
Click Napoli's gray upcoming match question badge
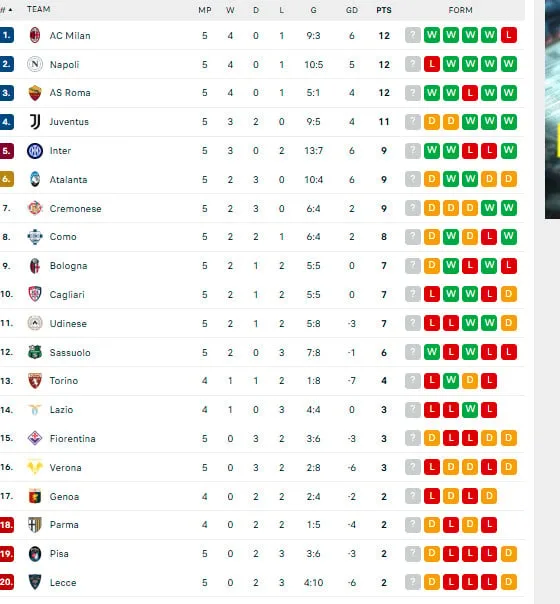pos(412,64)
